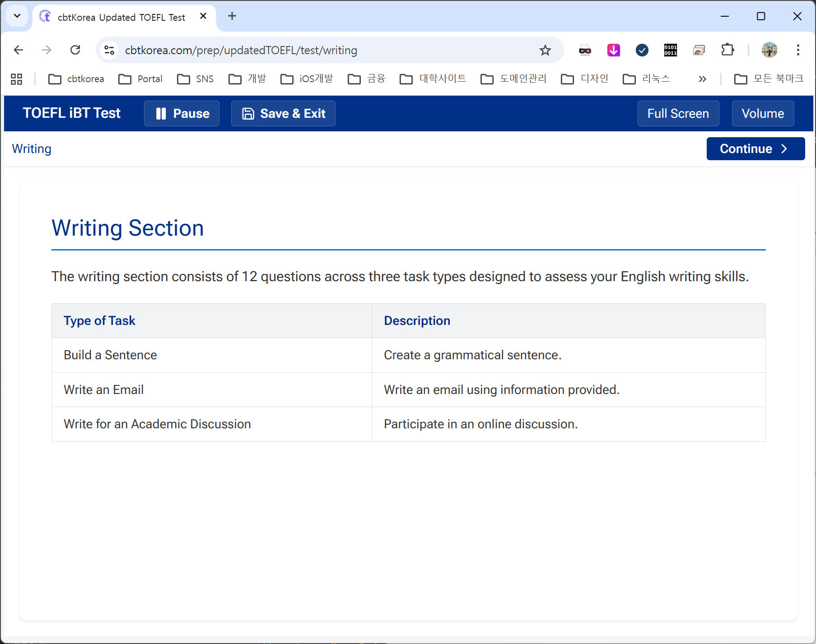This screenshot has width=816, height=644.
Task: Bookmark this page with the star icon
Action: tap(545, 50)
